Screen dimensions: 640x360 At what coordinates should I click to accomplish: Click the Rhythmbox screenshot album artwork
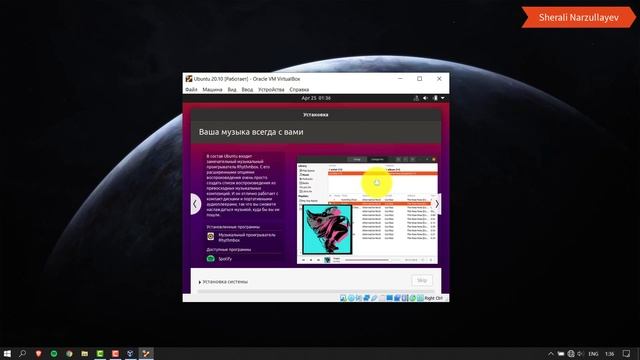[327, 229]
